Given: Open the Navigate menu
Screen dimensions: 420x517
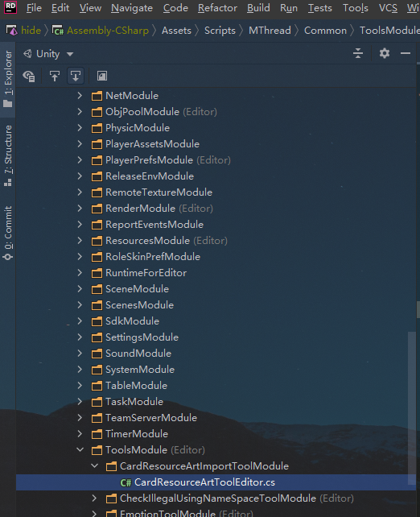Looking at the screenshot, I should click(x=132, y=8).
